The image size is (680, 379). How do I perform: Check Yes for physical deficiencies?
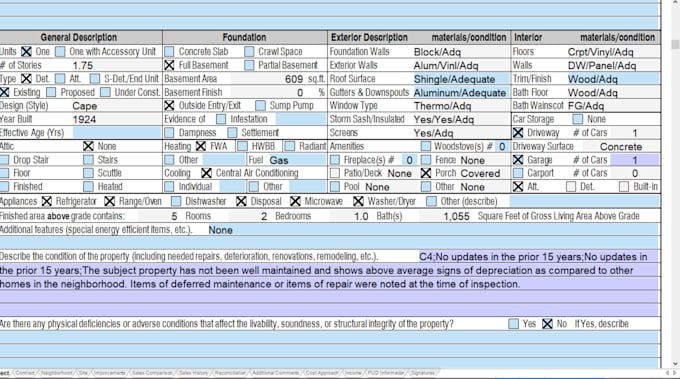[x=513, y=323]
